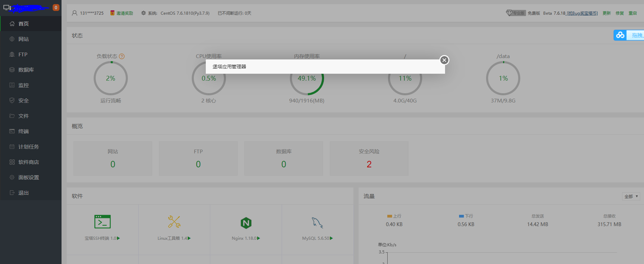Click the 找Bug奖宝塔币 link
The height and width of the screenshot is (264, 644).
[582, 13]
